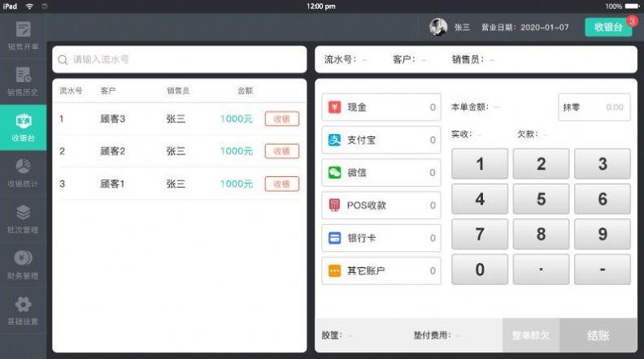Click the 整单赊欠 button

click(x=531, y=335)
